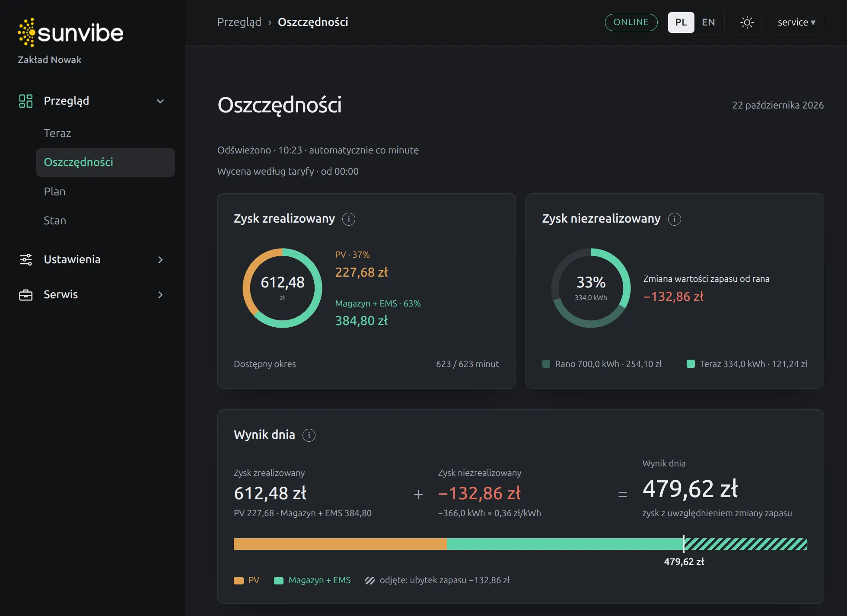Click the Serwis toolbox icon
Viewport: 847px width, 616px height.
[x=26, y=295]
